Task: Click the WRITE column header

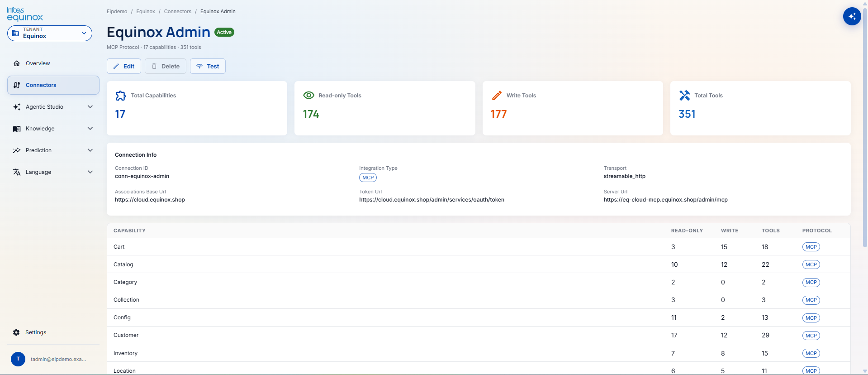Action: tap(730, 231)
